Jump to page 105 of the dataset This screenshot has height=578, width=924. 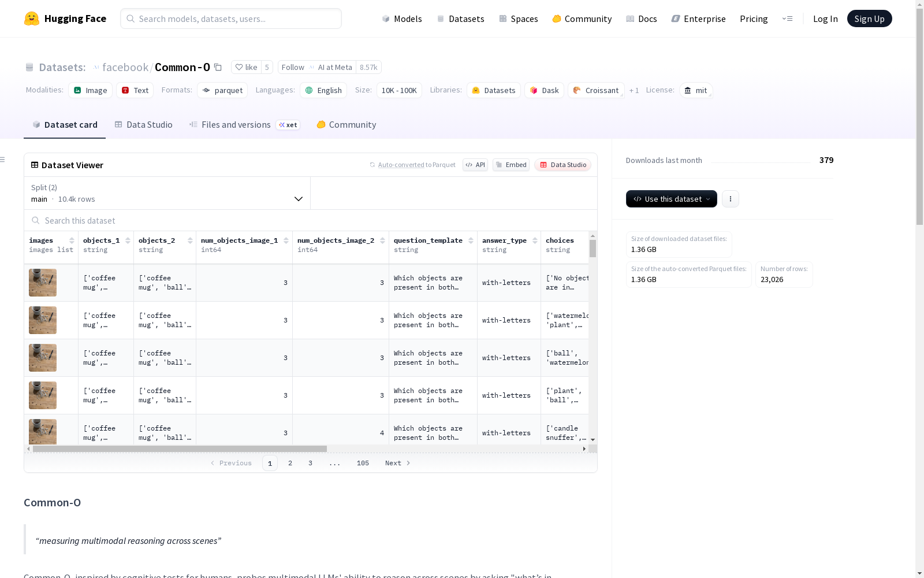[363, 463]
